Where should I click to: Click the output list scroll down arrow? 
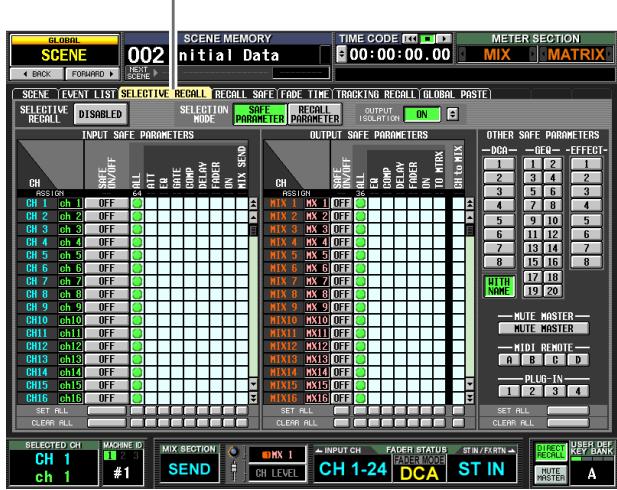pos(470,384)
